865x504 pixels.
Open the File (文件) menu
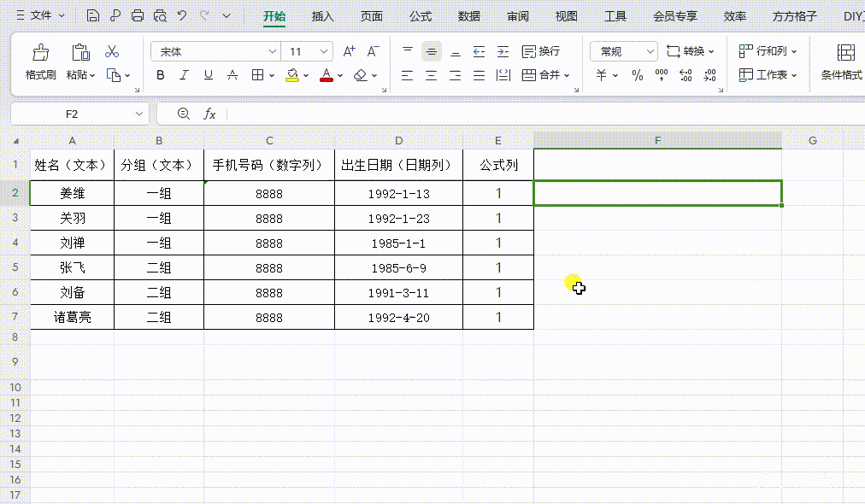[41, 15]
